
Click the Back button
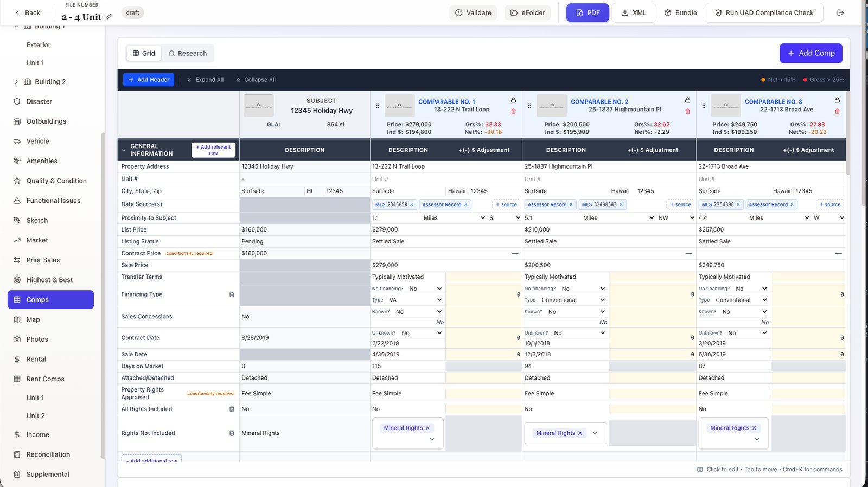(28, 12)
